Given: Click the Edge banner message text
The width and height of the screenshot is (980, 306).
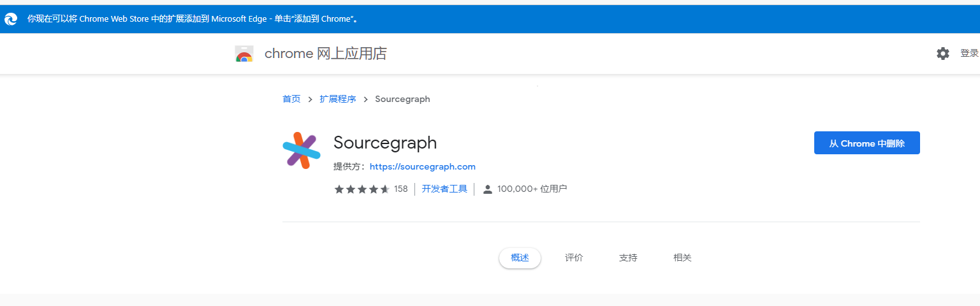Looking at the screenshot, I should coord(193,19).
